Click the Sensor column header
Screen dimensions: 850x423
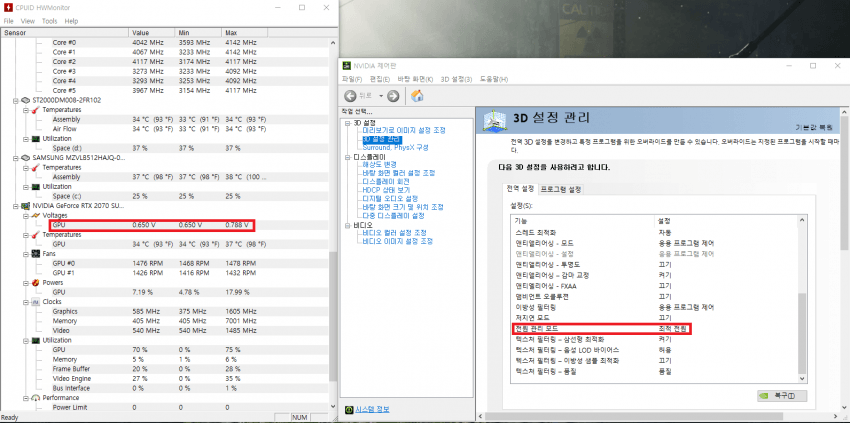[x=64, y=33]
